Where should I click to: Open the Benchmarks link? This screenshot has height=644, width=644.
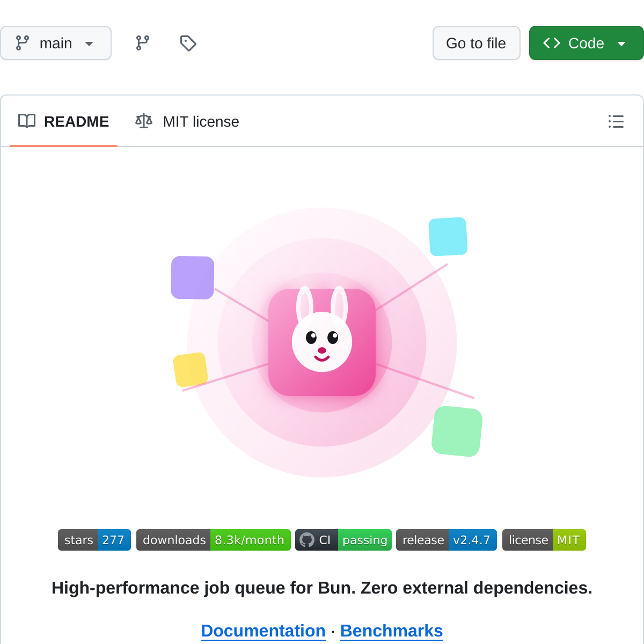tap(391, 631)
